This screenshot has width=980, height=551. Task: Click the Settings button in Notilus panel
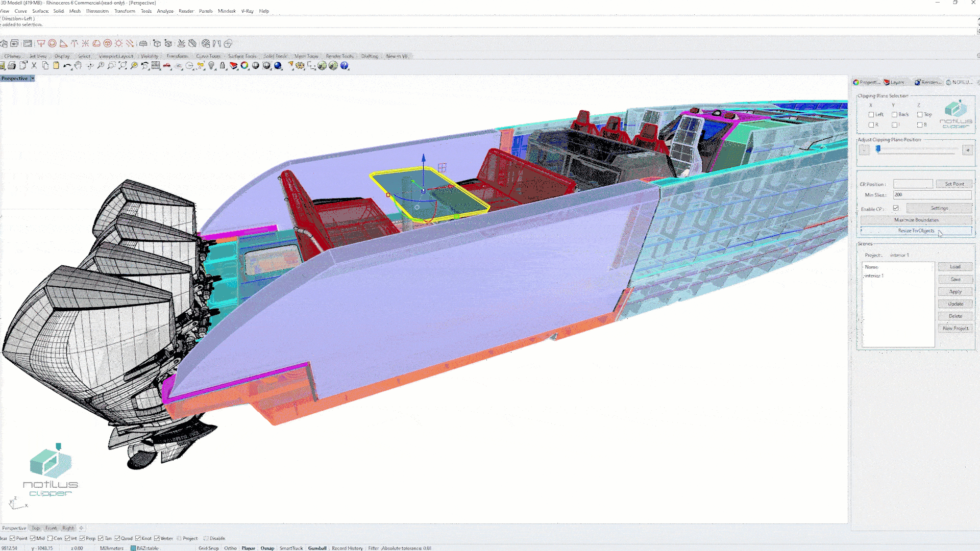pyautogui.click(x=939, y=208)
